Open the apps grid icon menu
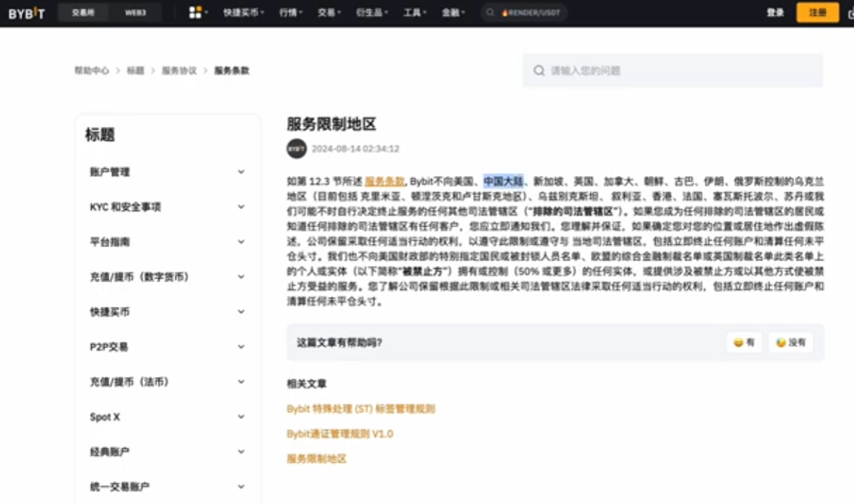This screenshot has height=504, width=854. 195,12
